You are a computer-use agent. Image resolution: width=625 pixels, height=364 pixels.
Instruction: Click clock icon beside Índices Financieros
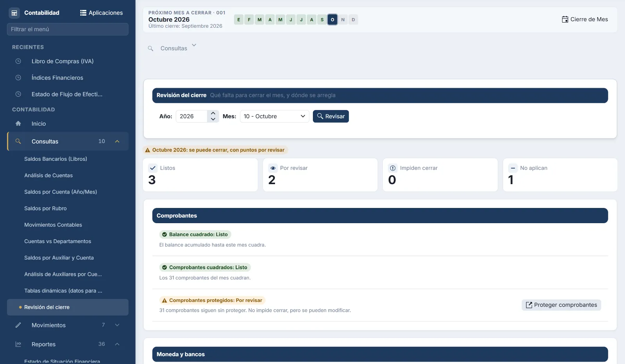[18, 78]
